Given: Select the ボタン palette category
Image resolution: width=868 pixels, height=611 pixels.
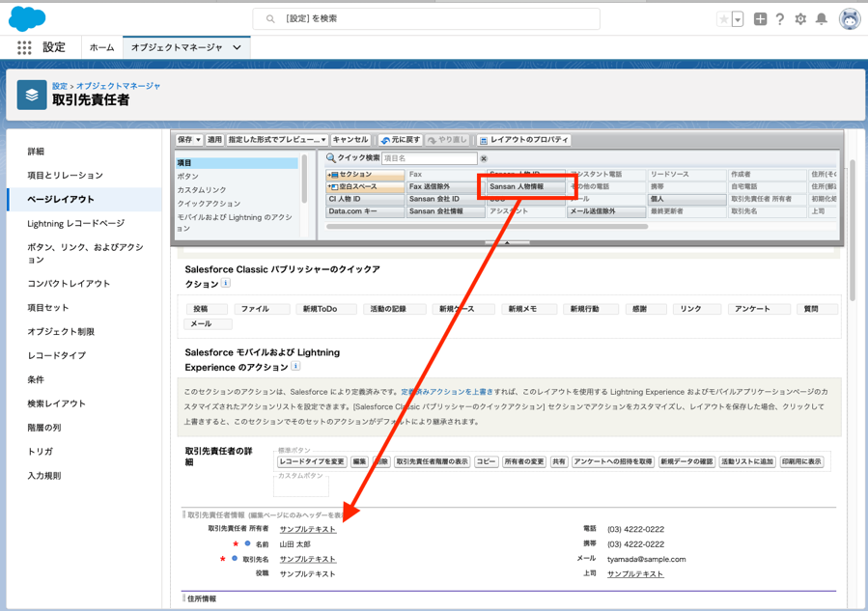Looking at the screenshot, I should [x=187, y=176].
